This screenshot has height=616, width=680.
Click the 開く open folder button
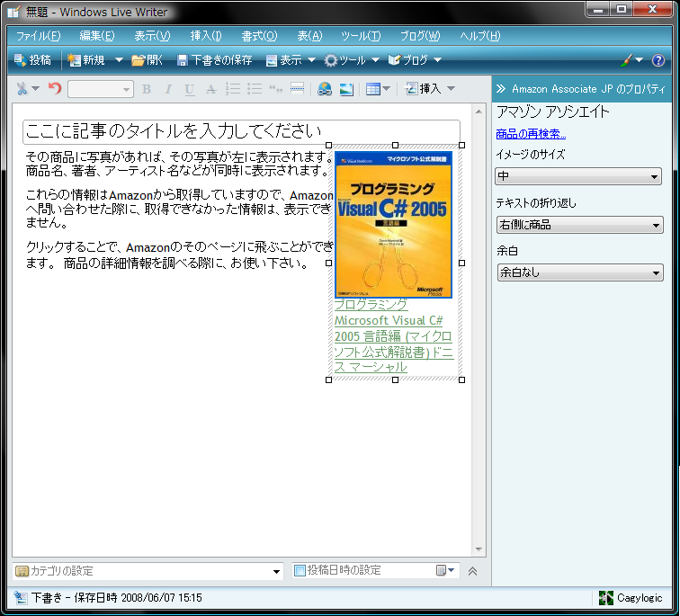pyautogui.click(x=147, y=60)
